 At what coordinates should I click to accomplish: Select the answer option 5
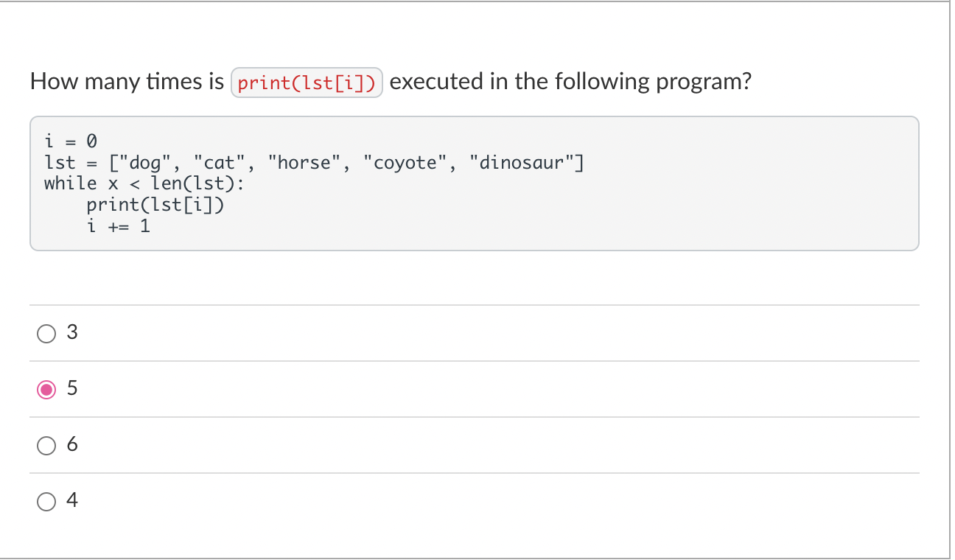(46, 390)
